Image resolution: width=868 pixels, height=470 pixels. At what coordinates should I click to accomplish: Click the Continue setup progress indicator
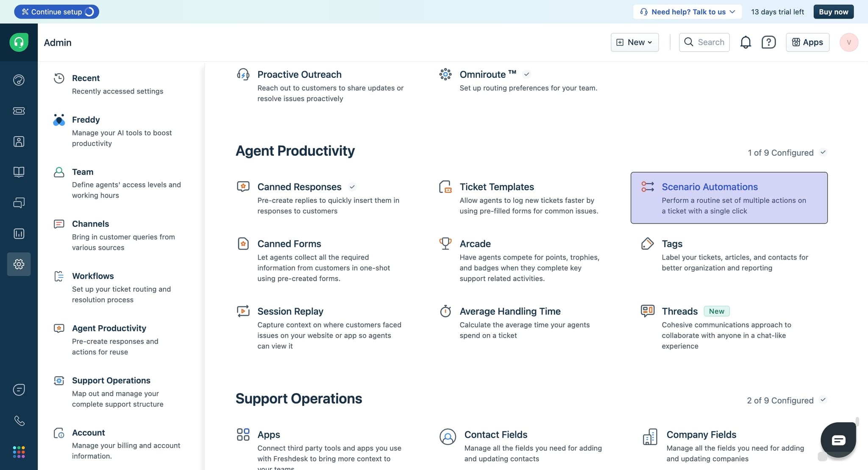tap(89, 11)
